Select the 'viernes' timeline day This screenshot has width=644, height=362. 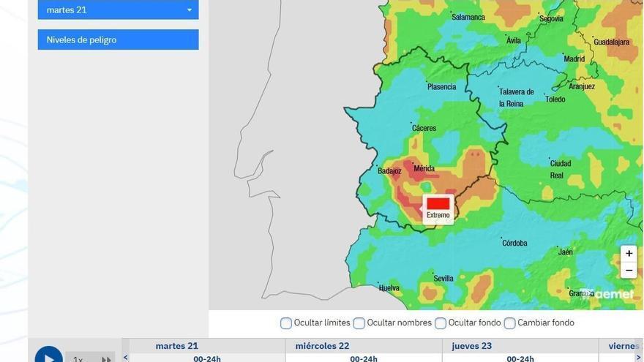624,346
